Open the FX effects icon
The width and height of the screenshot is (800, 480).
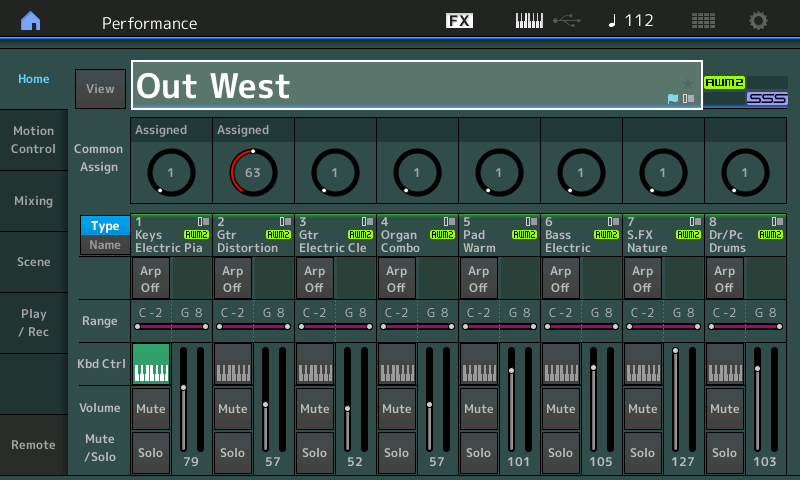coord(459,21)
